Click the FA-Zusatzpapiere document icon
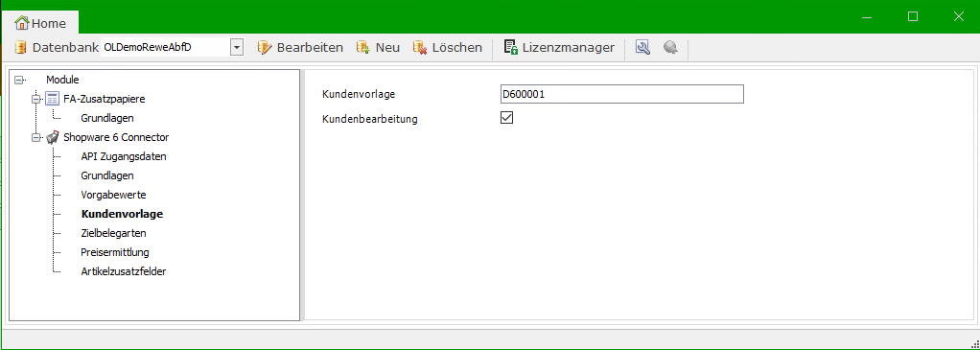The image size is (980, 350). [53, 99]
